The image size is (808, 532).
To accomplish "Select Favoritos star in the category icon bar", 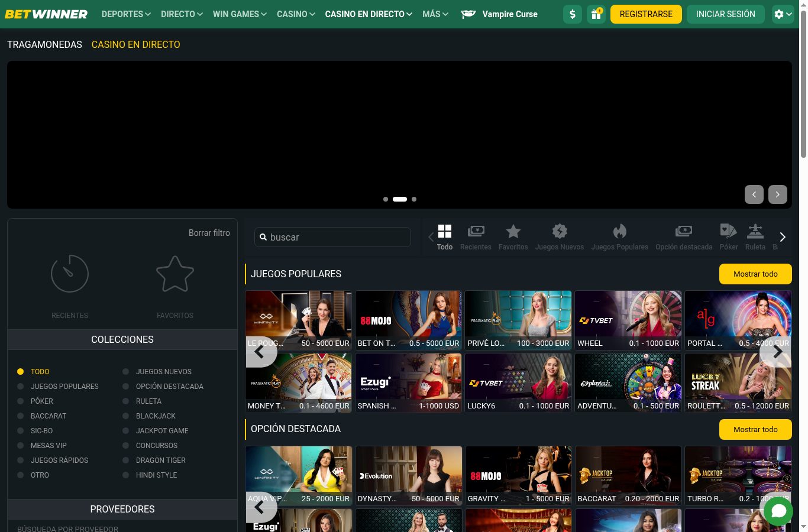I will (x=513, y=237).
